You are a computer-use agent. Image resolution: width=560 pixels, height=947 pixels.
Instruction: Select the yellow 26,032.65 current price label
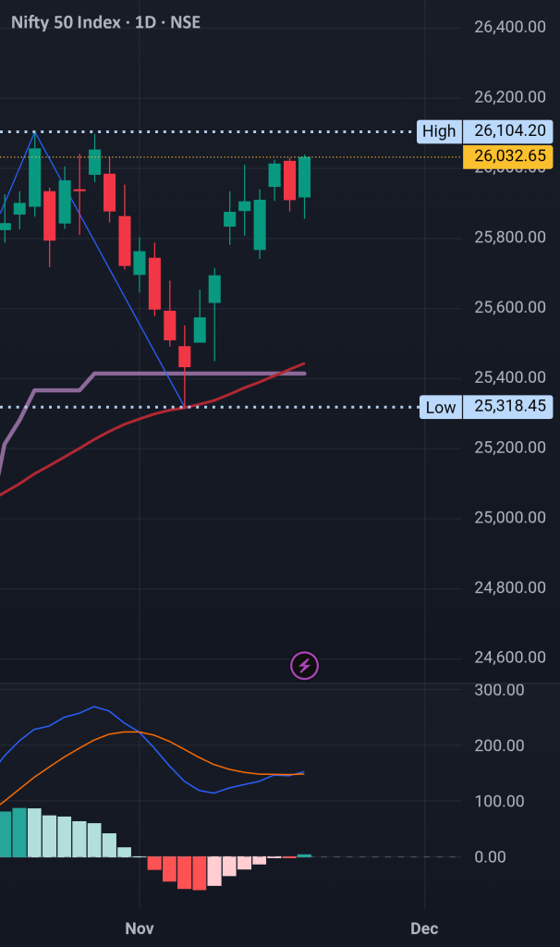tap(510, 156)
